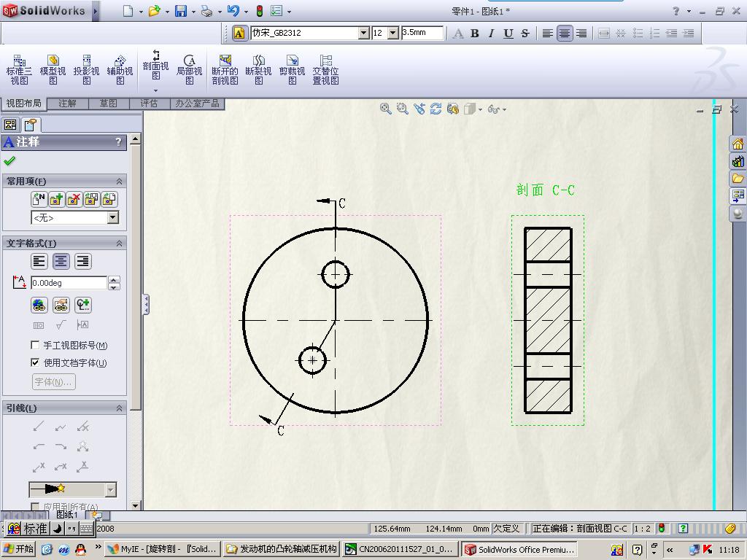Check the manual view label (手工视图标号) checkbox
This screenshot has width=747, height=560.
point(35,345)
